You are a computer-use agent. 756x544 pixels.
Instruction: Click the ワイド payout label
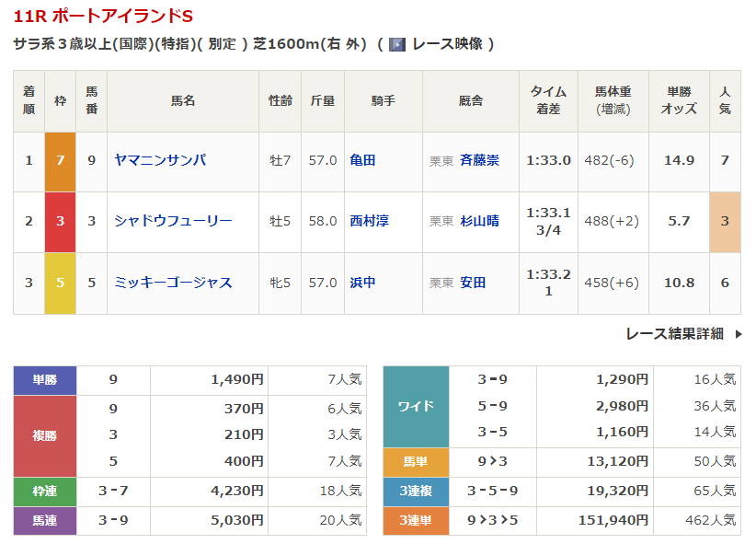pos(416,406)
